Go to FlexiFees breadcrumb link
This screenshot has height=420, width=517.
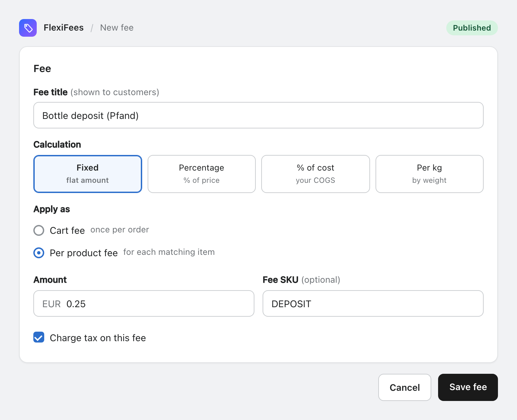[x=64, y=28]
